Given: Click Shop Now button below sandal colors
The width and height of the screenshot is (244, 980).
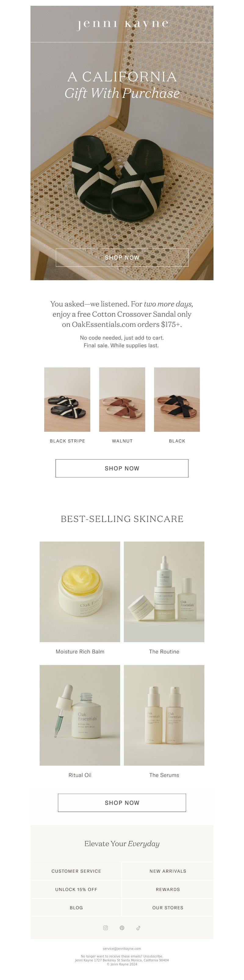Looking at the screenshot, I should pos(122,468).
